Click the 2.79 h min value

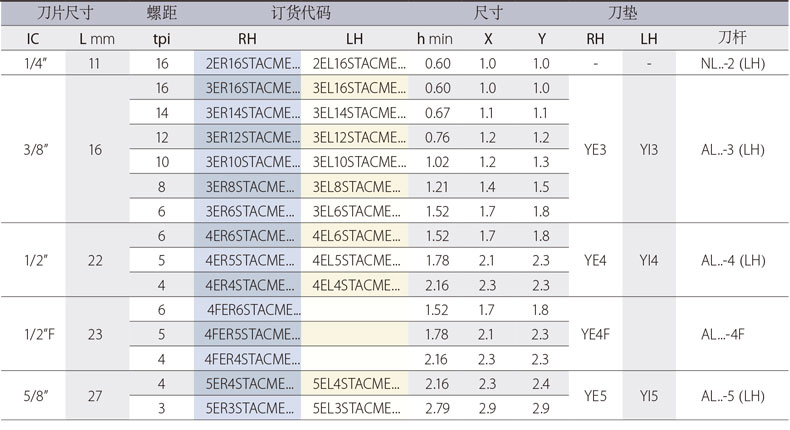434,407
